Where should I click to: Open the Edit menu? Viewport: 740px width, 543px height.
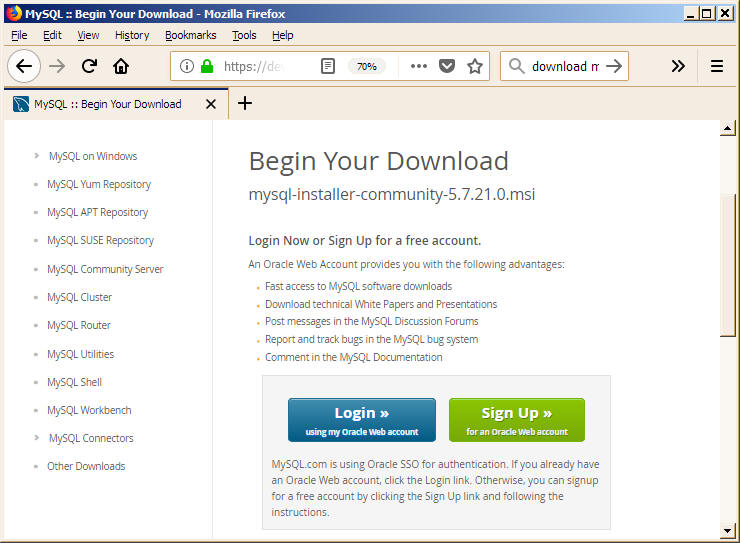52,35
